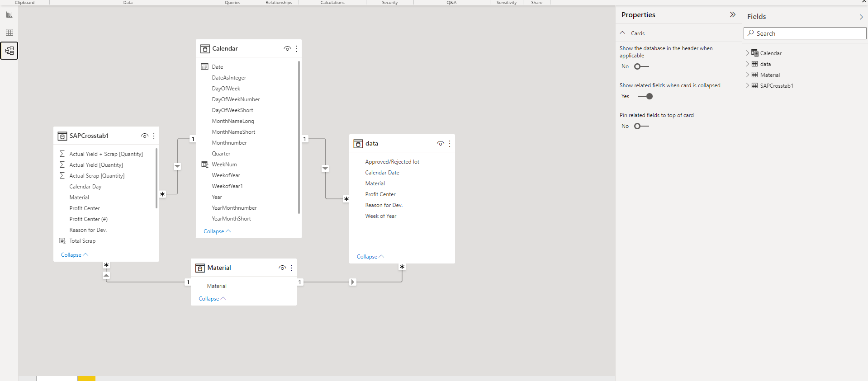Expand the Calendar table in Fields
The height and width of the screenshot is (381, 868).
748,53
